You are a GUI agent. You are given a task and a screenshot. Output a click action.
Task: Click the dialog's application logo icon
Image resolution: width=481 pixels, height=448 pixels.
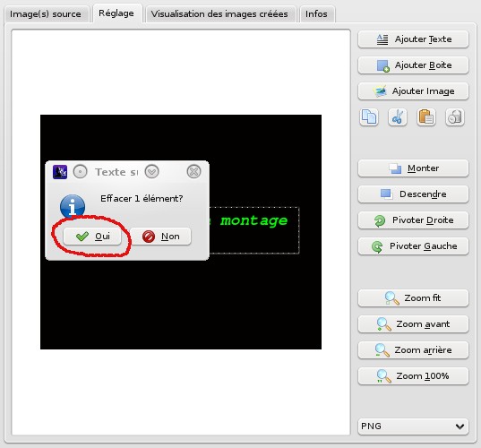(60, 172)
